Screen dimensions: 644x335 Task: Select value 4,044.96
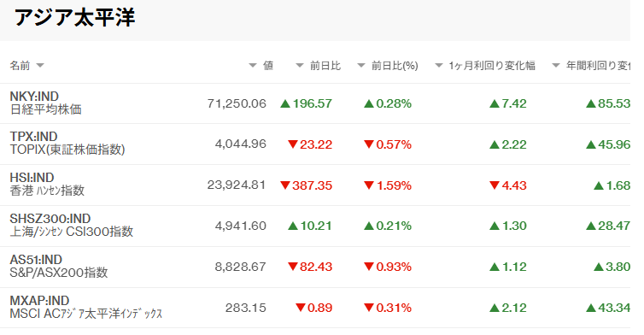[241, 144]
